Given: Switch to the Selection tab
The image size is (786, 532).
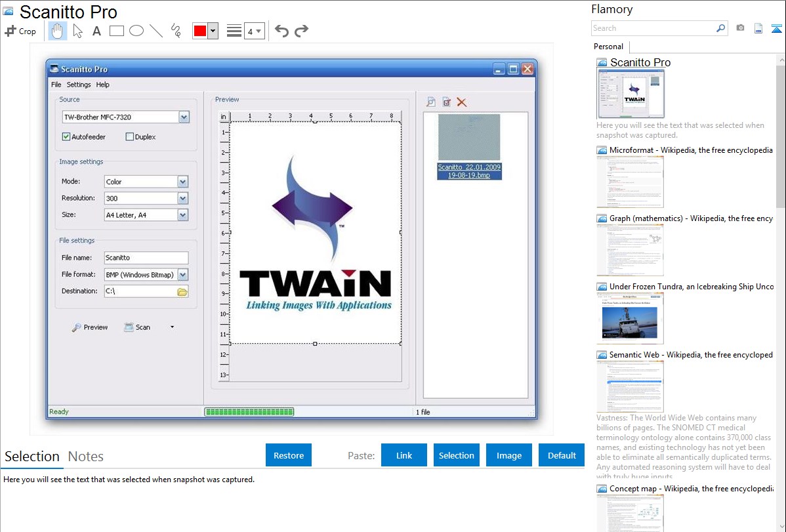Looking at the screenshot, I should coord(32,457).
